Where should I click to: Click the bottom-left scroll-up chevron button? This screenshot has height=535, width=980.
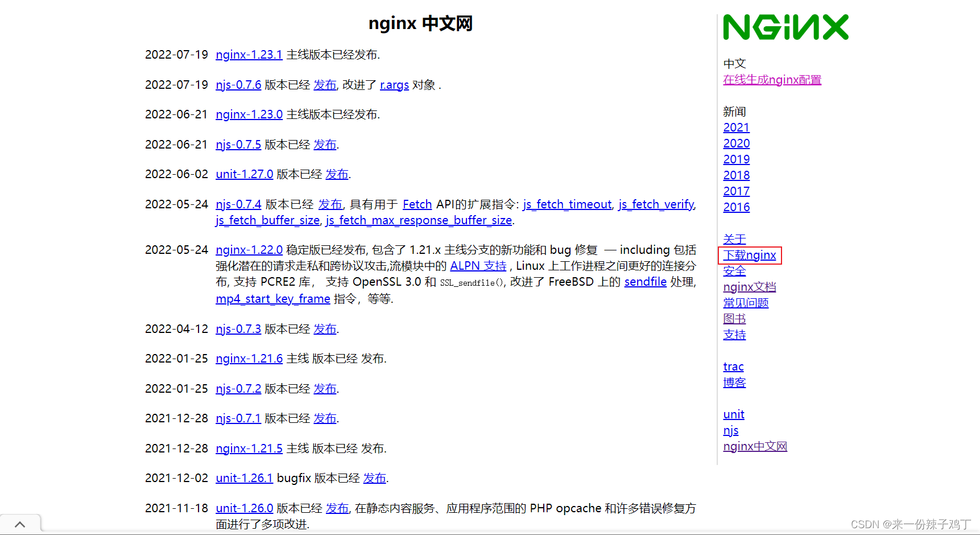(x=20, y=524)
